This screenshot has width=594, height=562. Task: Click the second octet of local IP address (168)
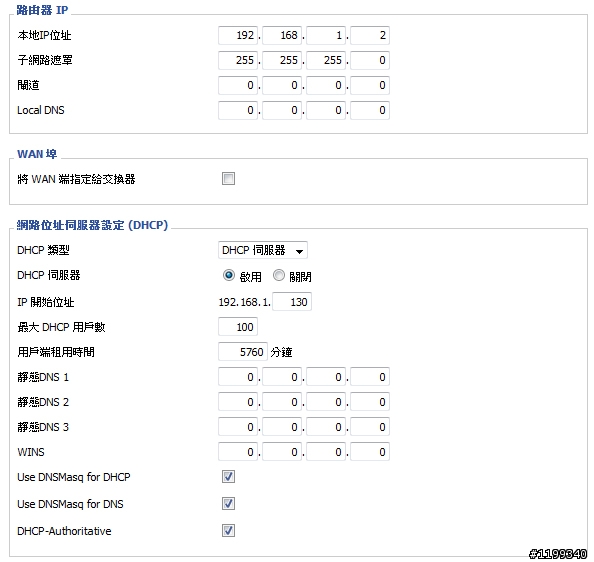tap(282, 35)
